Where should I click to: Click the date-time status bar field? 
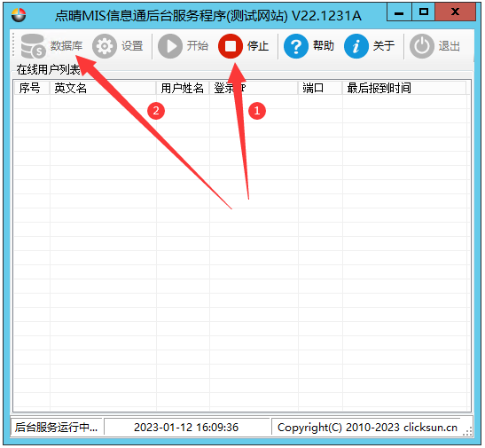tap(186, 428)
